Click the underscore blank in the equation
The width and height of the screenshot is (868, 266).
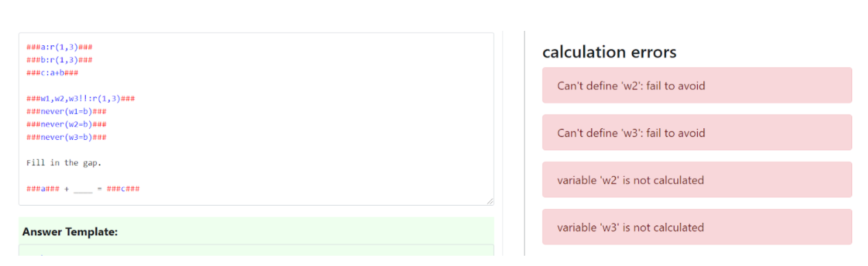click(83, 189)
